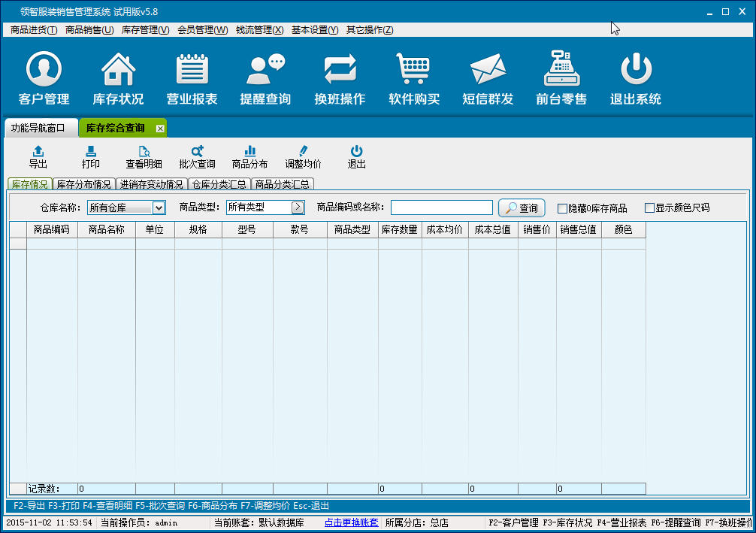Click 成本均价 column header

[x=445, y=229]
